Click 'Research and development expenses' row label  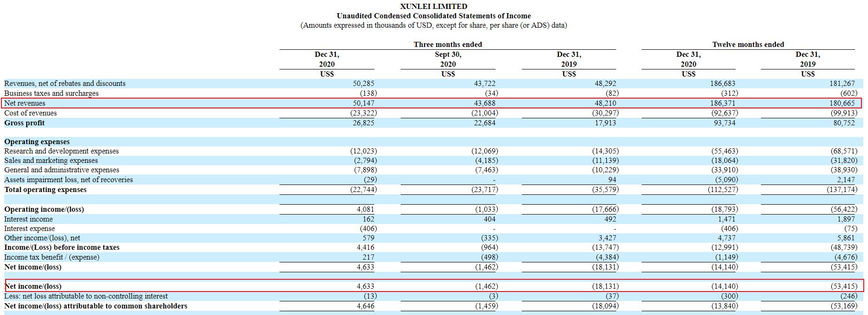click(62, 151)
